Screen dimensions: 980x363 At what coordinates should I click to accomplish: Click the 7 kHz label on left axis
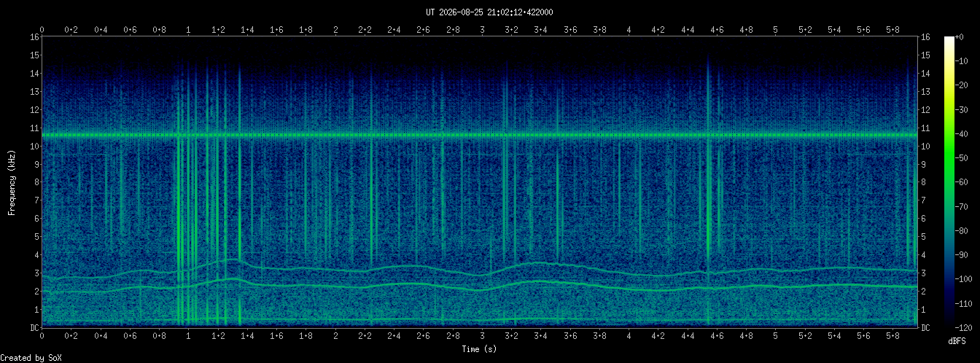click(x=36, y=200)
